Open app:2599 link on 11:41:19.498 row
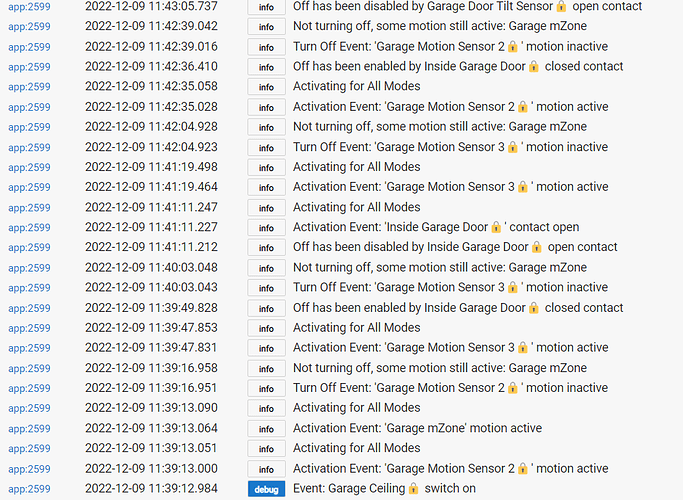Screen dimensions: 683x500 pyautogui.click(x=30, y=167)
